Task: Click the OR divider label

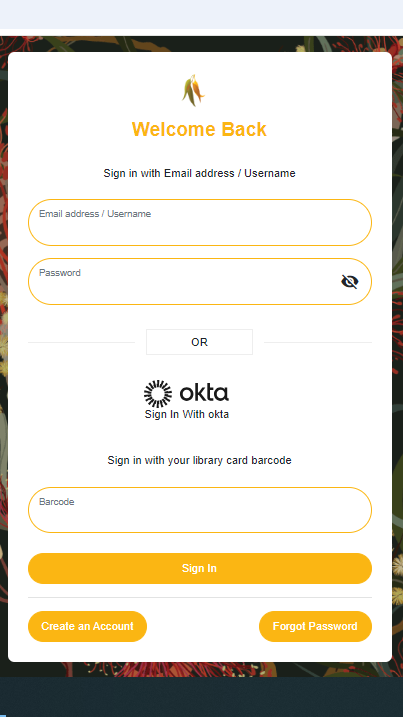Action: coord(199,342)
